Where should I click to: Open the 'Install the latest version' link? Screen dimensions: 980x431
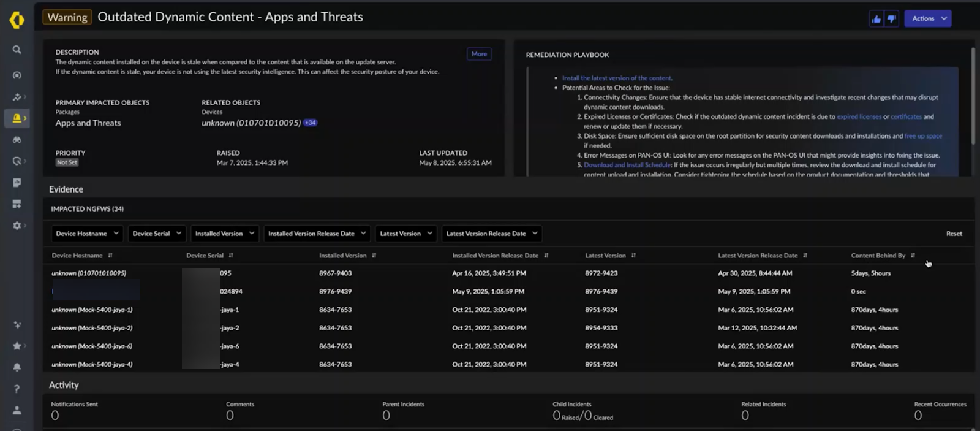[617, 78]
